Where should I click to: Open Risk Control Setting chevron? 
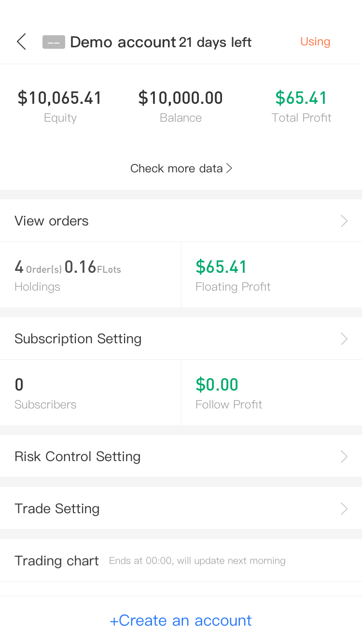coord(344,457)
